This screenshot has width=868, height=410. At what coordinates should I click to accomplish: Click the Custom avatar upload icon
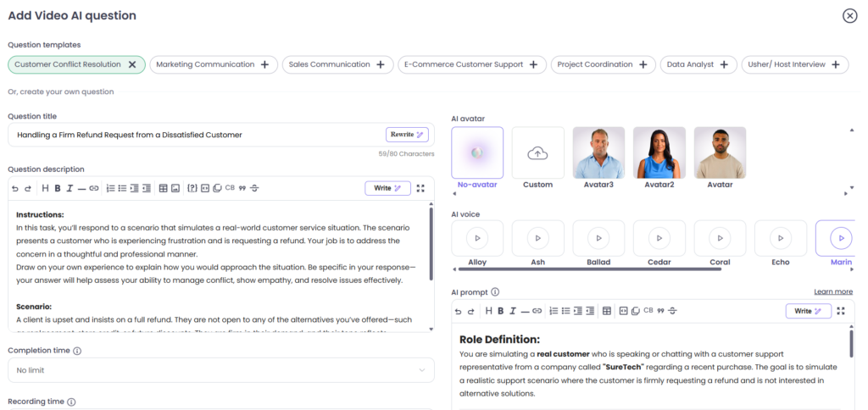click(537, 153)
